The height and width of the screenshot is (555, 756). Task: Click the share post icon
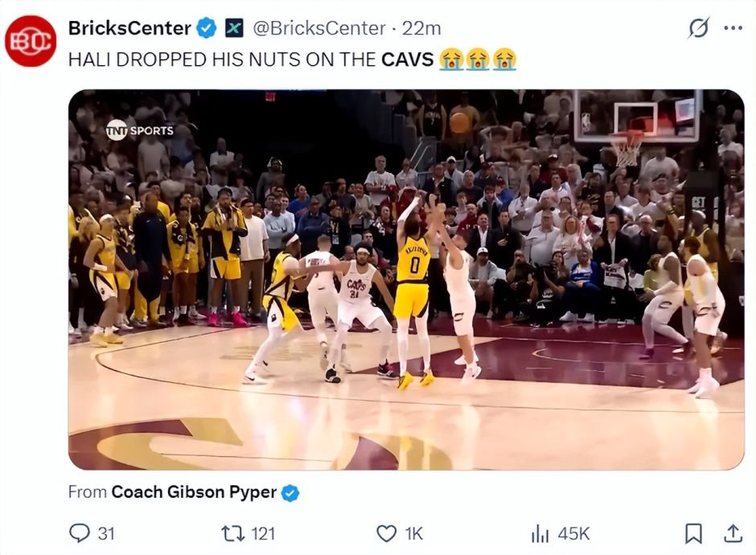733,532
